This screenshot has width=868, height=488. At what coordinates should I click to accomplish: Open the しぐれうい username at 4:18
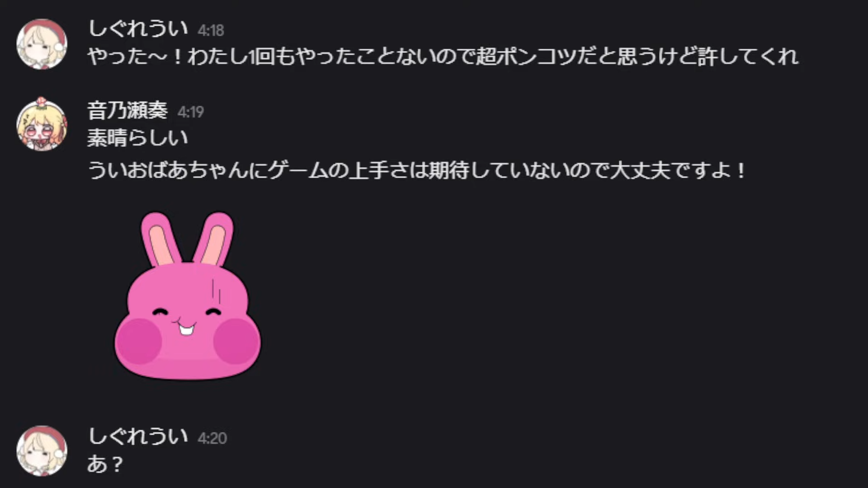[x=138, y=28]
